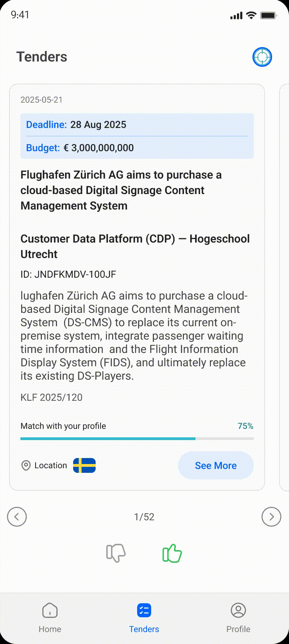Tap the battery icon in status bar

(268, 15)
